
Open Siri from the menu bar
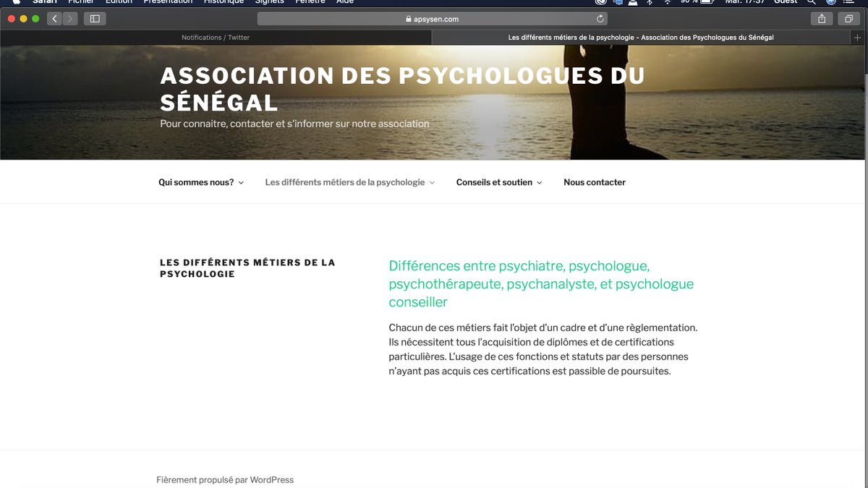tap(830, 2)
